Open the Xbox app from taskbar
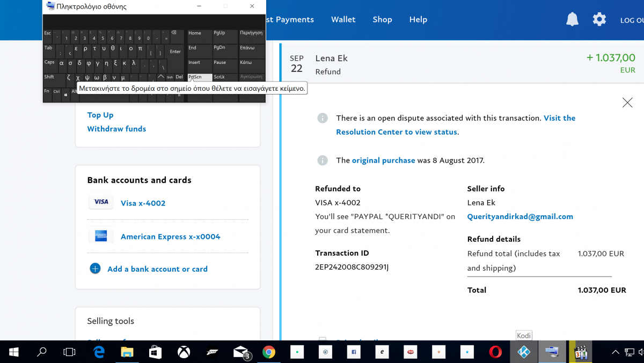This screenshot has width=644, height=363. pyautogui.click(x=184, y=352)
